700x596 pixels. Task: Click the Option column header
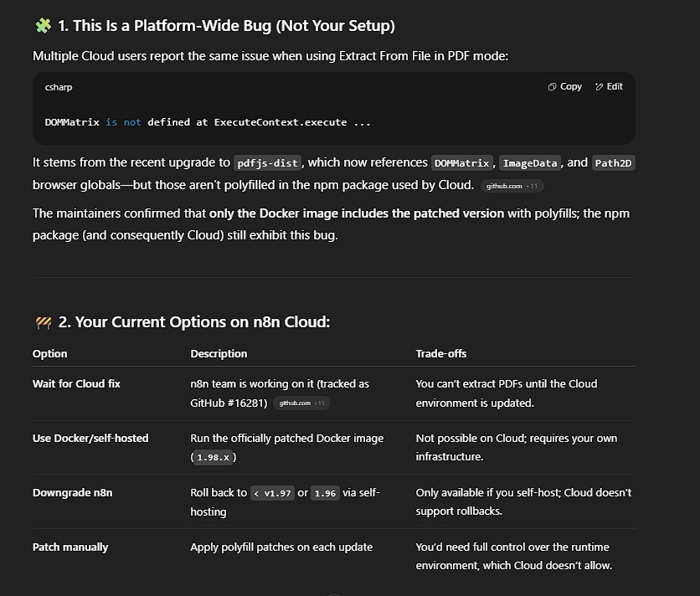49,353
